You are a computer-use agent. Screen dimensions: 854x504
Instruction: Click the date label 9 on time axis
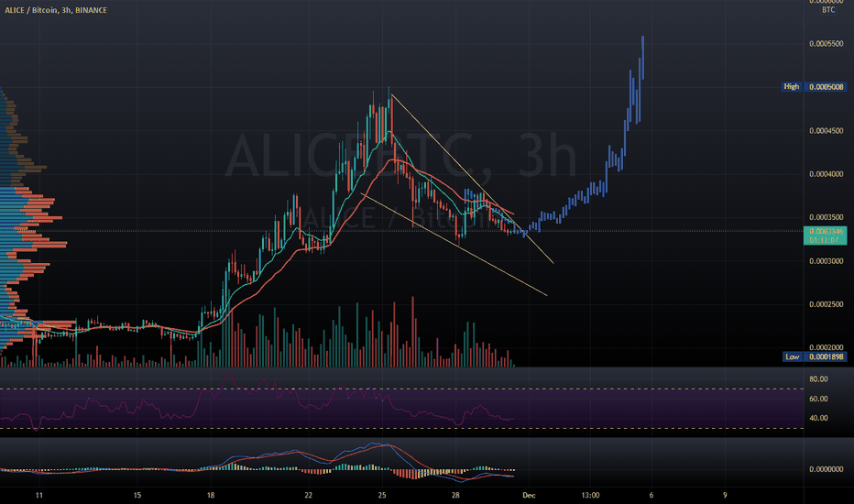pos(725,495)
